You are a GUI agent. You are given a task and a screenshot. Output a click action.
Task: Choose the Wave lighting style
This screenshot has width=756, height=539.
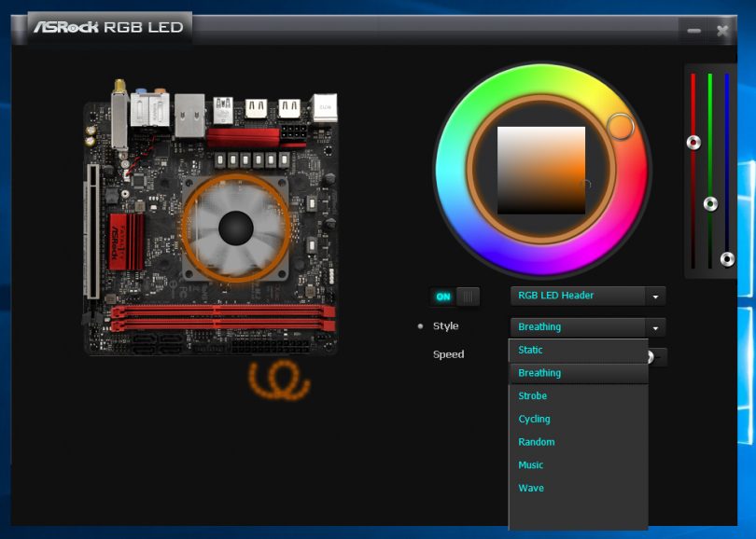(x=530, y=488)
